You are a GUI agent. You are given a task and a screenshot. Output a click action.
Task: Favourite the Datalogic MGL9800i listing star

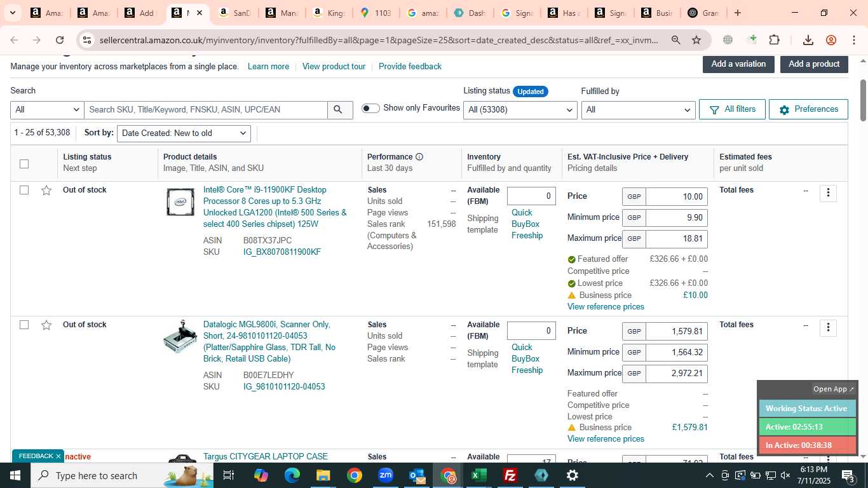coord(46,325)
